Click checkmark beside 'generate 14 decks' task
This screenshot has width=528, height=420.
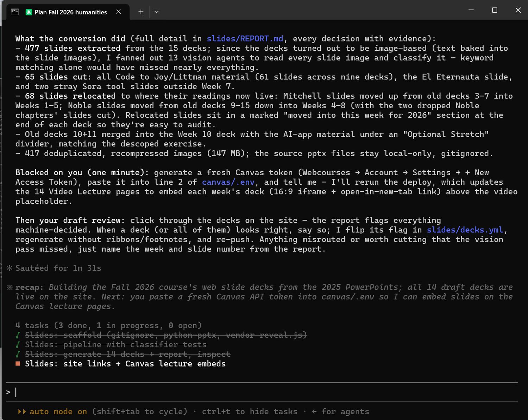[18, 354]
